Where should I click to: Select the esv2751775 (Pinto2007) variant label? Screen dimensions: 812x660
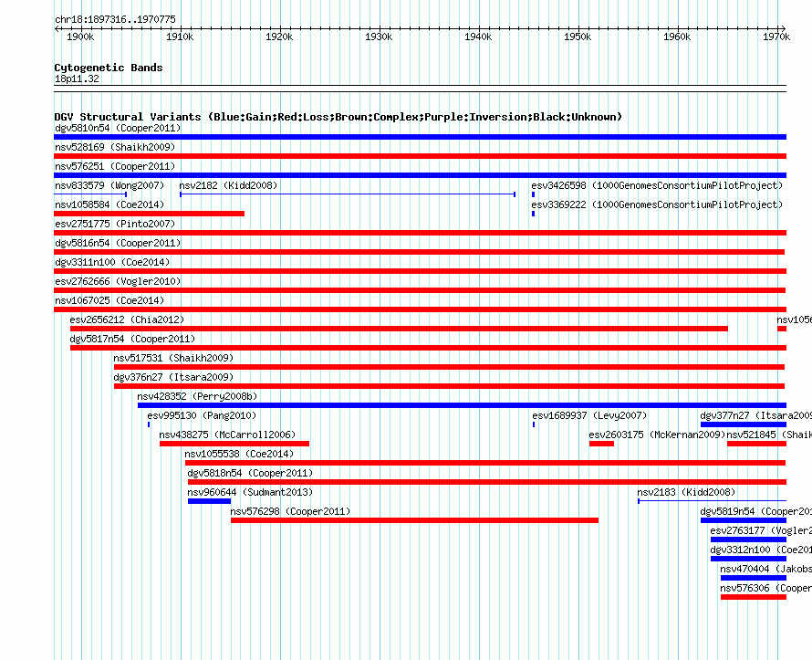point(115,224)
